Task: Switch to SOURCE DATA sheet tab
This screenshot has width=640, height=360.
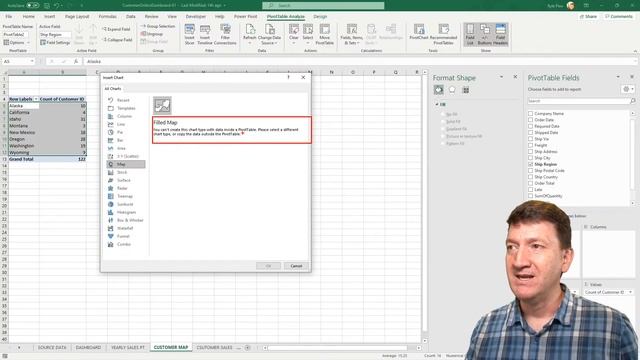Action: coord(52,348)
